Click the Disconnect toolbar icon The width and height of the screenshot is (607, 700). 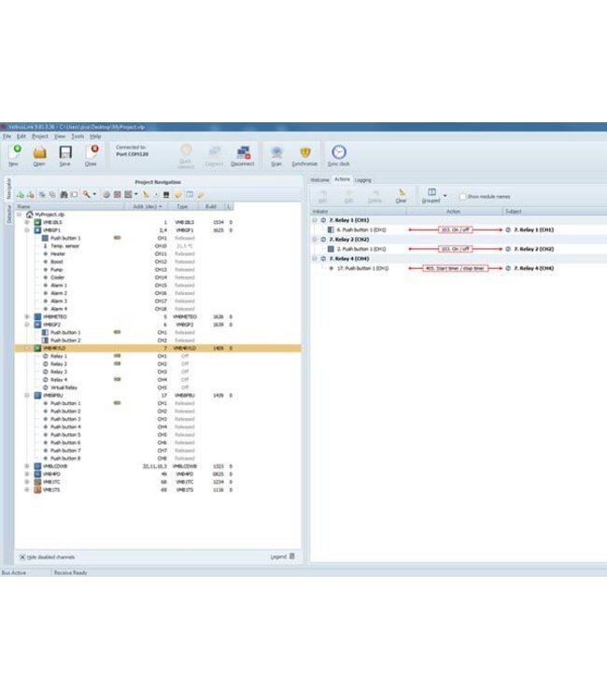point(243,153)
